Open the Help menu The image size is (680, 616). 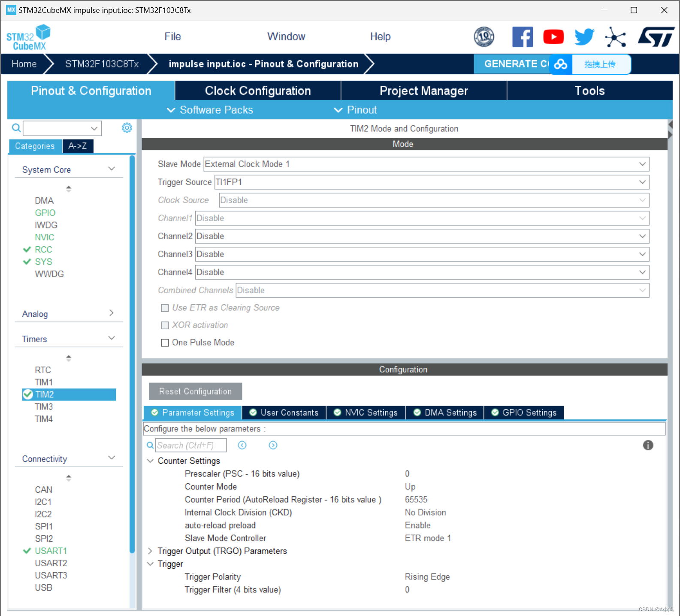(x=380, y=36)
